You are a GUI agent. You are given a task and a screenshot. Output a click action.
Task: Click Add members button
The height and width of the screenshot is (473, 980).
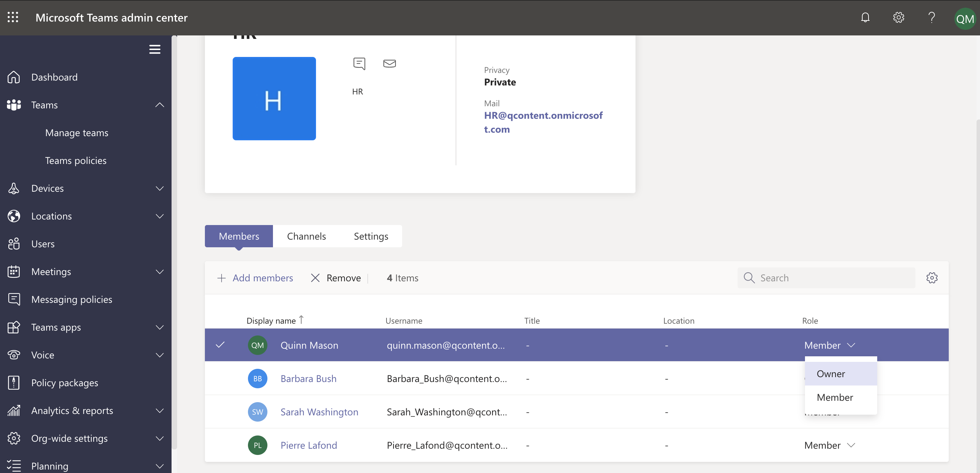tap(254, 277)
